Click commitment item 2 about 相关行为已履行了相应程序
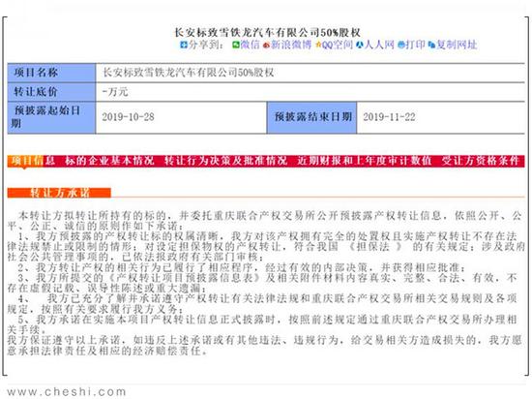Viewport: 532px width, 399px height. (243, 267)
